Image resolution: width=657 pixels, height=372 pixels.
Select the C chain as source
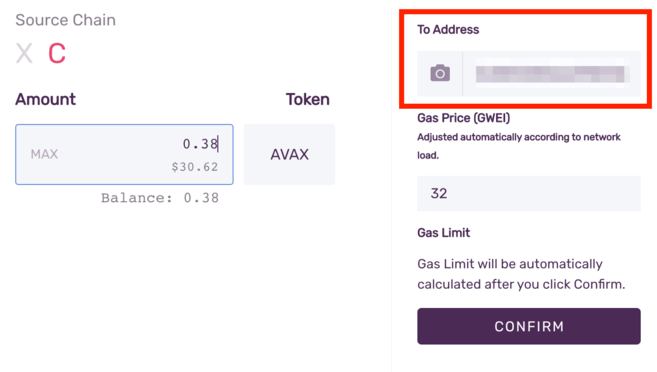(57, 53)
